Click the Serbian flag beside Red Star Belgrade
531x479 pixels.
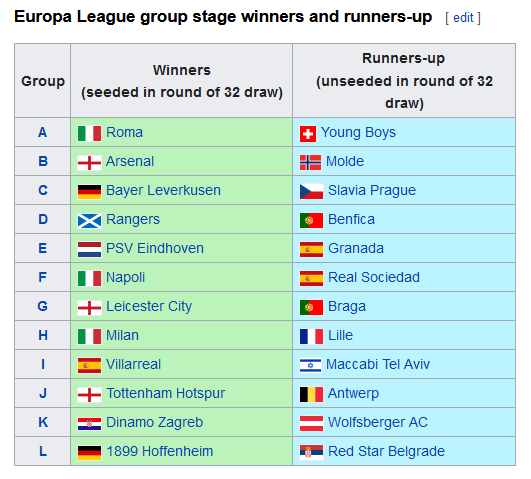point(311,452)
